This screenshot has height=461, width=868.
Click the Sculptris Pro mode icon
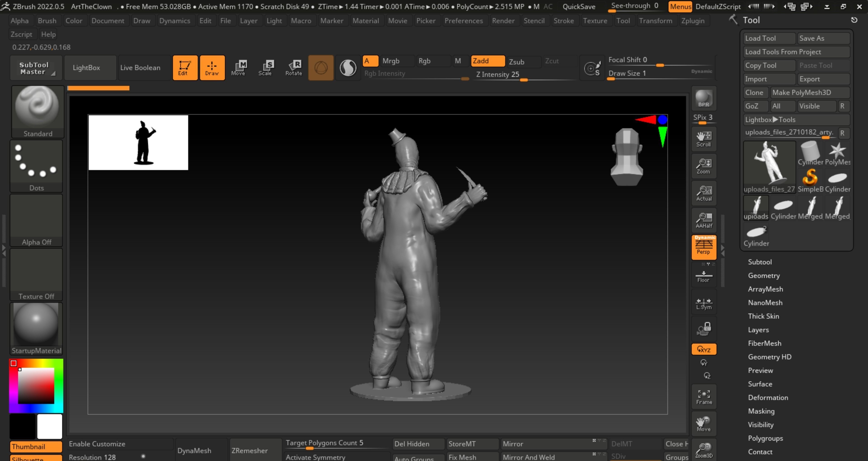[x=348, y=68]
